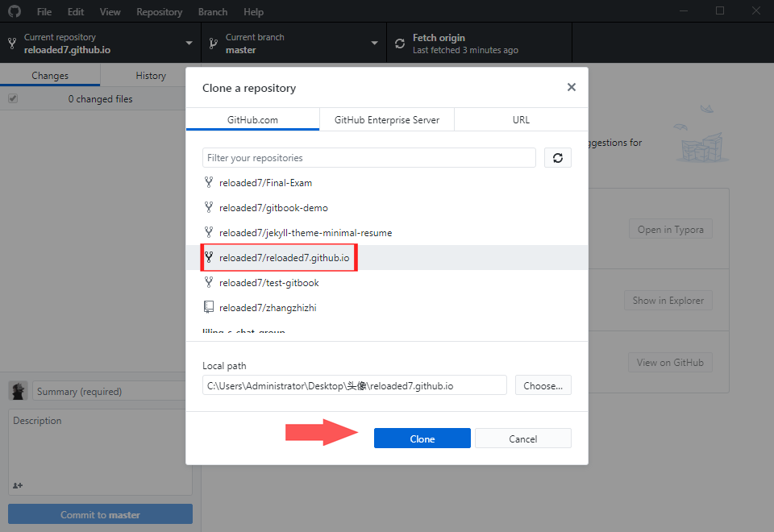Viewport: 774px width, 532px height.
Task: Select reloaded7/Final-Exam repository
Action: (387, 183)
